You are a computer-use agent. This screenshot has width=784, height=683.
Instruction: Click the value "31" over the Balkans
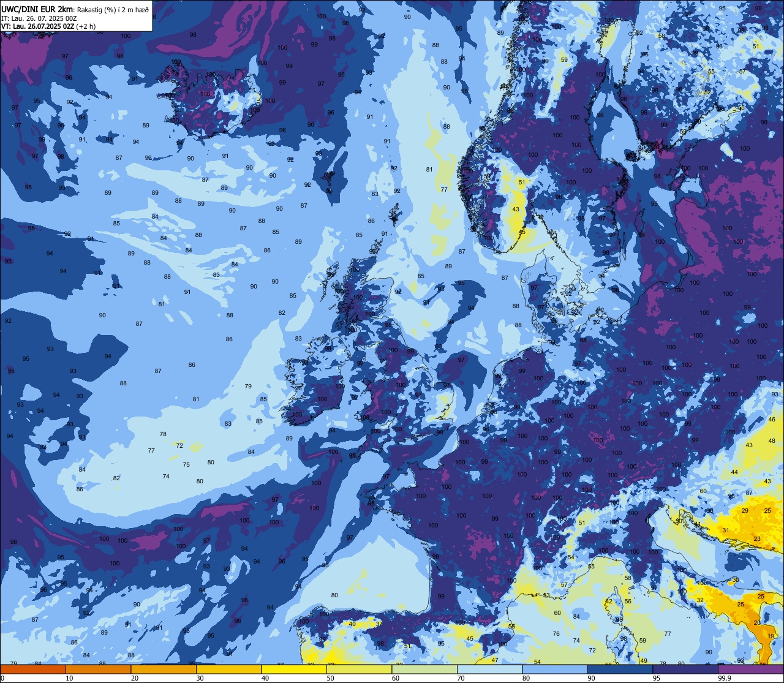coord(726,530)
